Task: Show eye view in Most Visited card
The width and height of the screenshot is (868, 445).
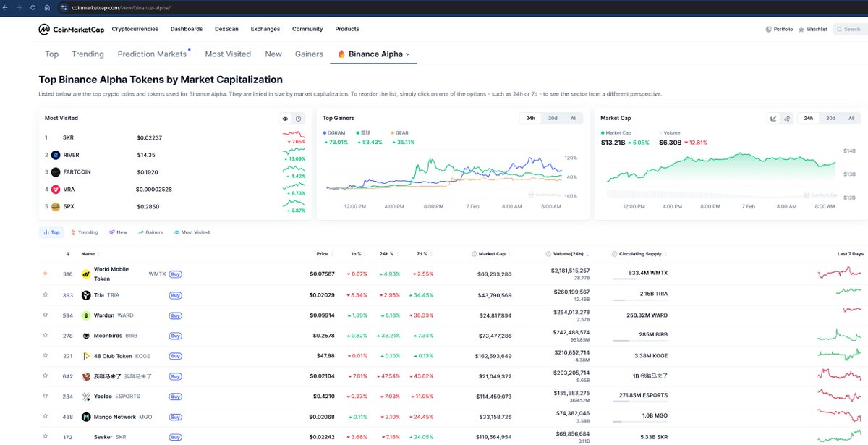Action: pyautogui.click(x=285, y=119)
